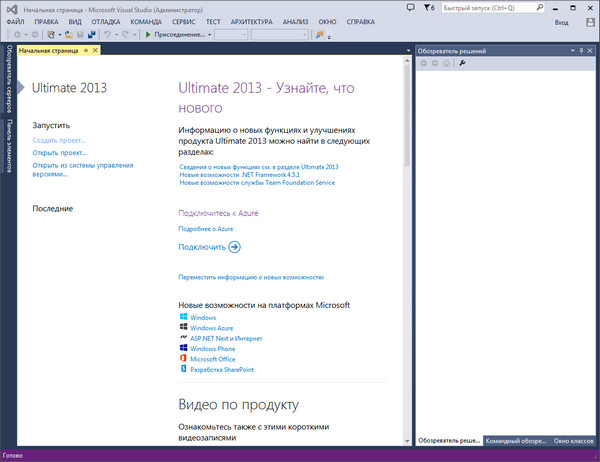Viewport: 600px width, 462px height.
Task: Click the Windows Phone logo icon
Action: pos(183,348)
